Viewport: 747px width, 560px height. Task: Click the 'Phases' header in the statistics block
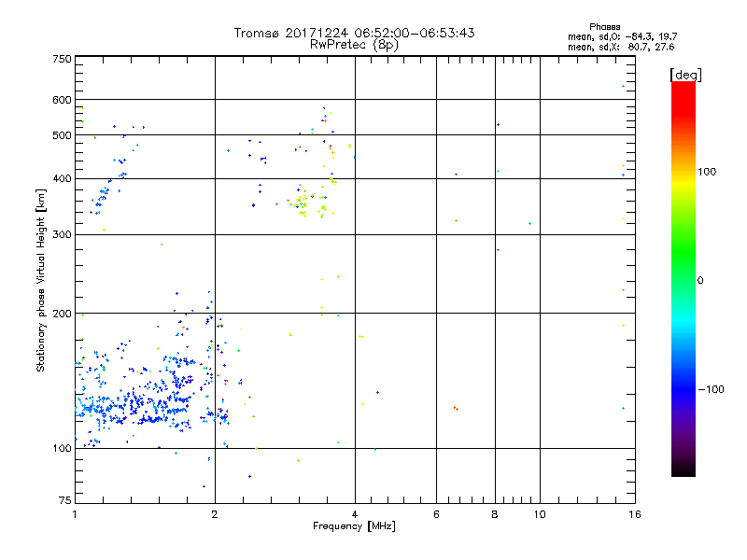coord(604,27)
